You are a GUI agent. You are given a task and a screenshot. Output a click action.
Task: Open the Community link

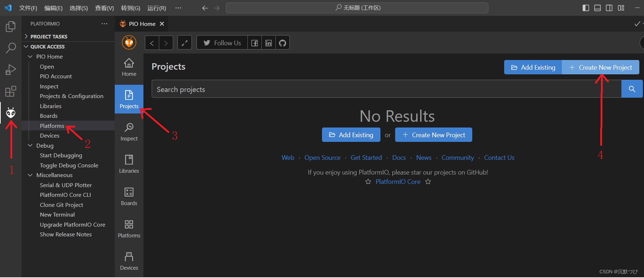click(x=458, y=158)
